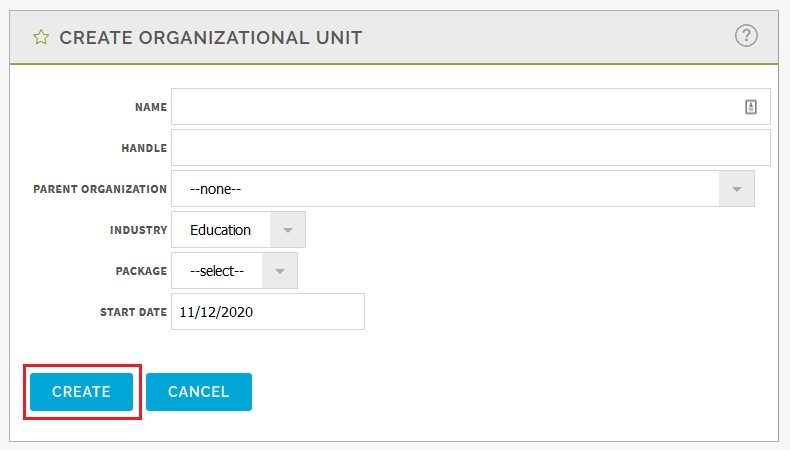Select the Start Date field showing 11/12/2020

(x=267, y=312)
